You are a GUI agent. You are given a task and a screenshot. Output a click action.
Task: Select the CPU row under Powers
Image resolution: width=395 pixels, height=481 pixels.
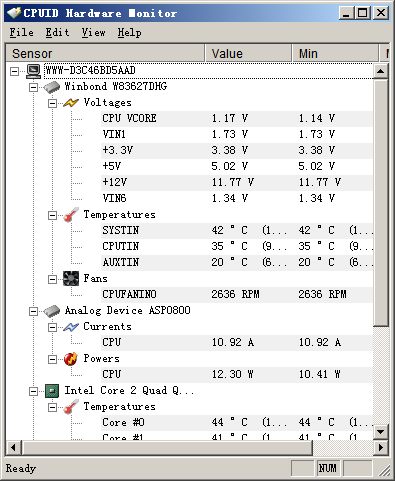click(x=237, y=375)
